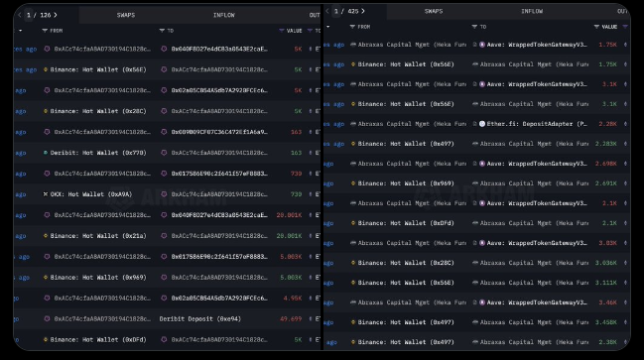Open Deribit: Hot Wallet (0x77B) entity

click(x=98, y=153)
